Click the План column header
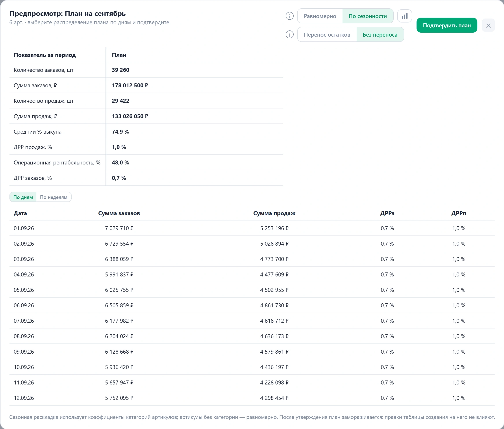Screen dimensions: 504x429 click(119, 55)
